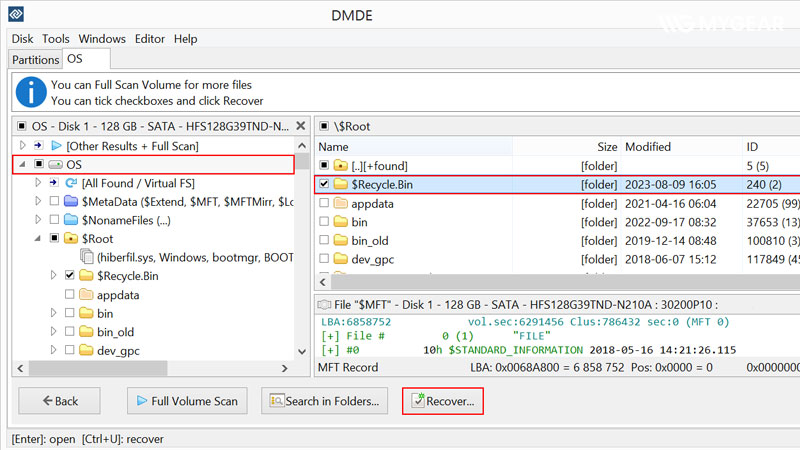Click the DMDE app logo icon
This screenshot has width=800, height=450.
pos(16,14)
